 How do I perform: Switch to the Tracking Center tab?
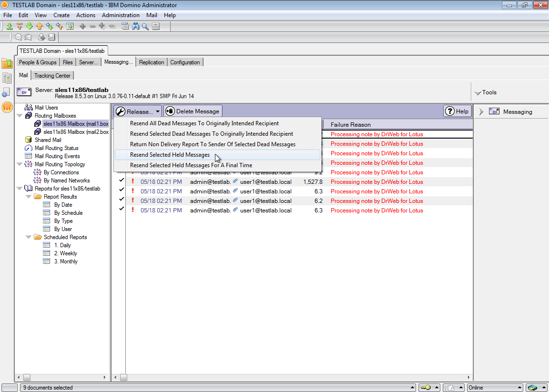(x=52, y=76)
